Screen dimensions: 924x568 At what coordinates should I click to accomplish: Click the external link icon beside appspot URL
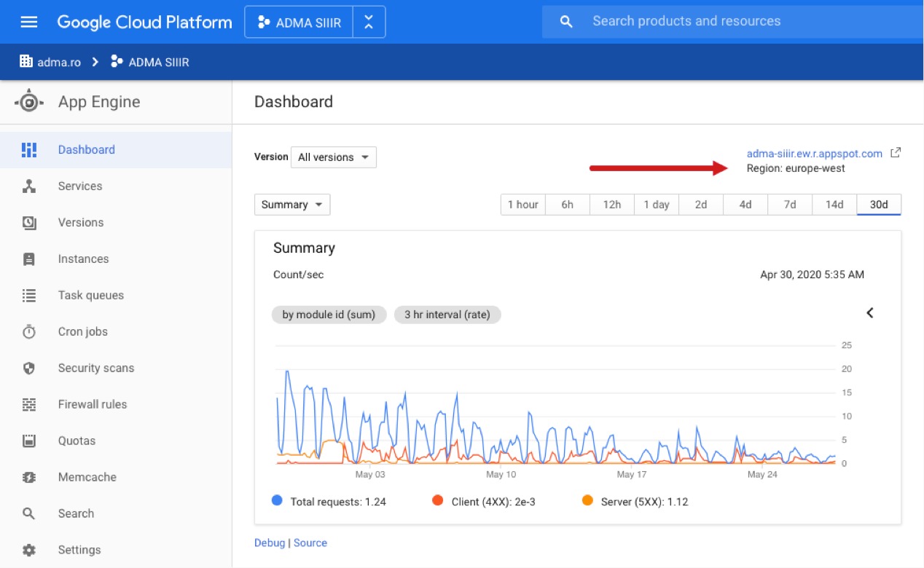[x=896, y=153]
